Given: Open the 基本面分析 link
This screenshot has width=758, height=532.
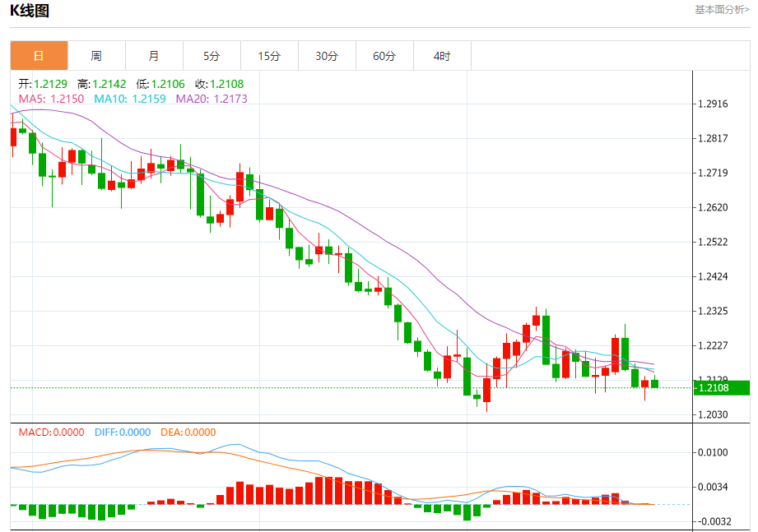Looking at the screenshot, I should pos(722,10).
